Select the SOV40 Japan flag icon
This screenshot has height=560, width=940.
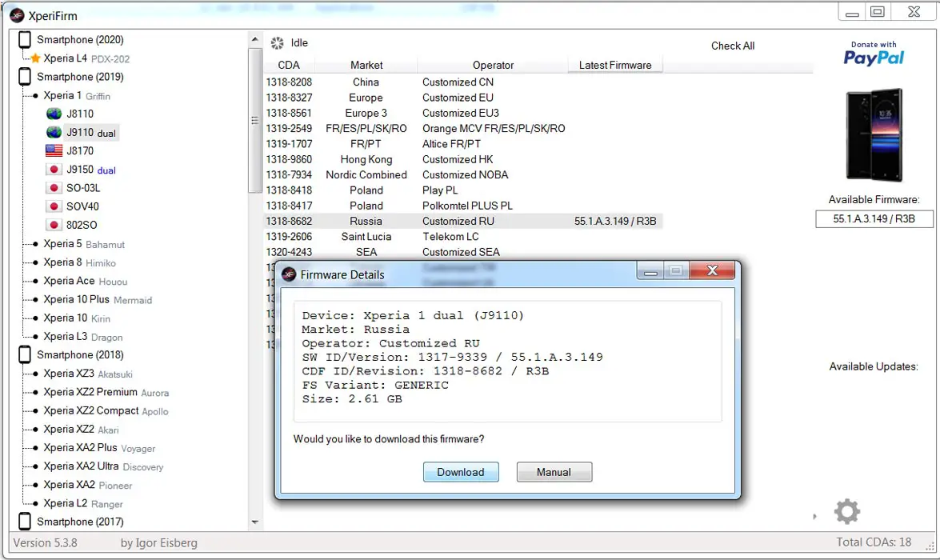(54, 206)
